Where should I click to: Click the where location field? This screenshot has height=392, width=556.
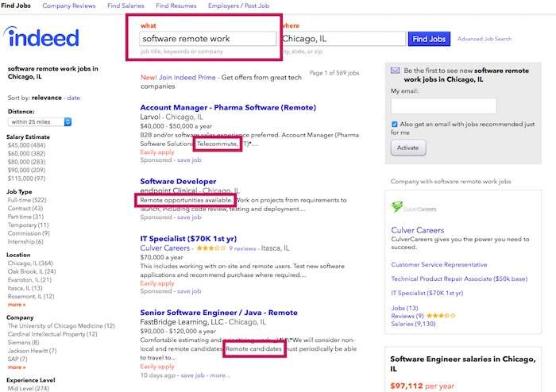point(344,39)
